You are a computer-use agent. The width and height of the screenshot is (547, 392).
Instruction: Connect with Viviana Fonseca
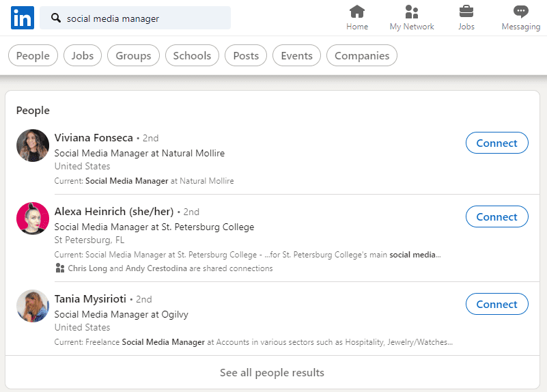coord(496,143)
